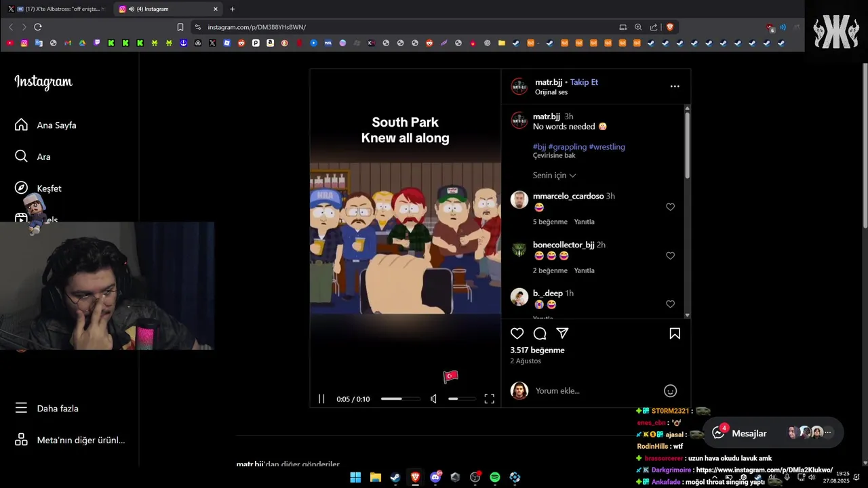This screenshot has height=488, width=868.
Task: Open Twitch bookmark in bookmarks bar
Action: click(97, 43)
